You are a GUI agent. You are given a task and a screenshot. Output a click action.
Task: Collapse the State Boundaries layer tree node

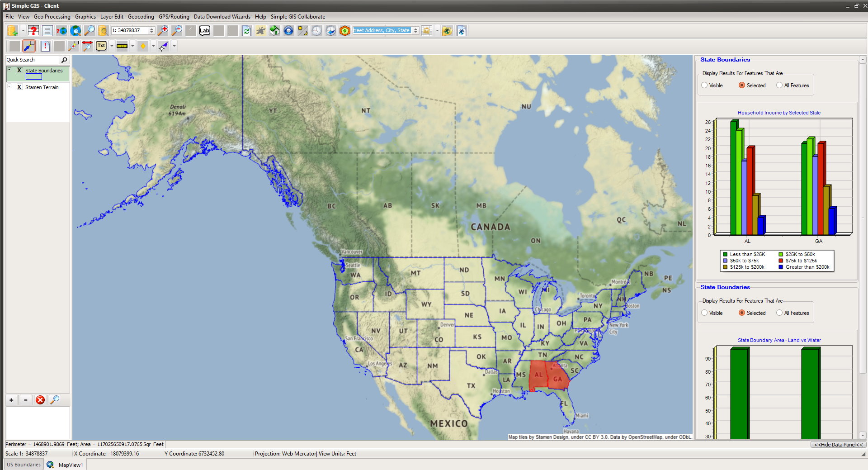pyautogui.click(x=9, y=69)
